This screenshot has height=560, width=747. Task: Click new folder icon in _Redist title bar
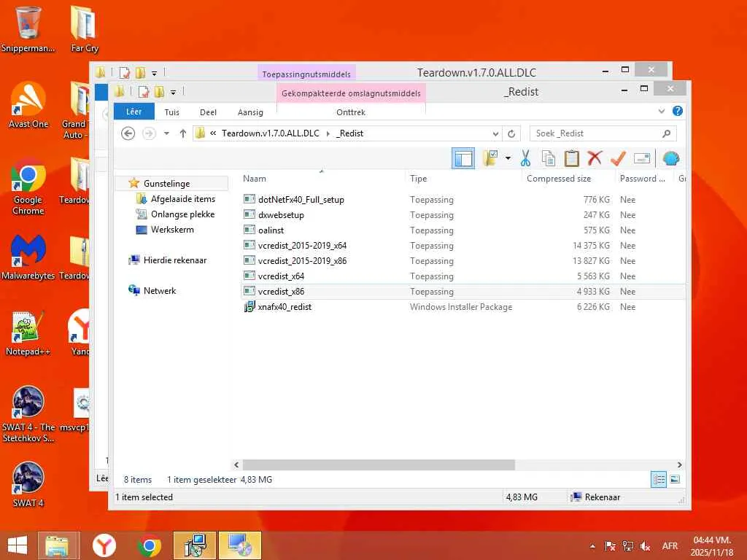(159, 91)
